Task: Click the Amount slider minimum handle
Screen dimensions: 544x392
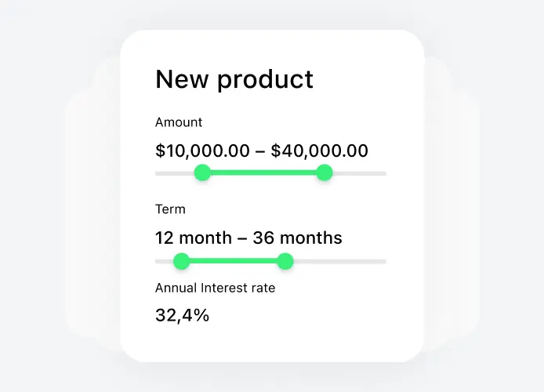Action: tap(202, 173)
